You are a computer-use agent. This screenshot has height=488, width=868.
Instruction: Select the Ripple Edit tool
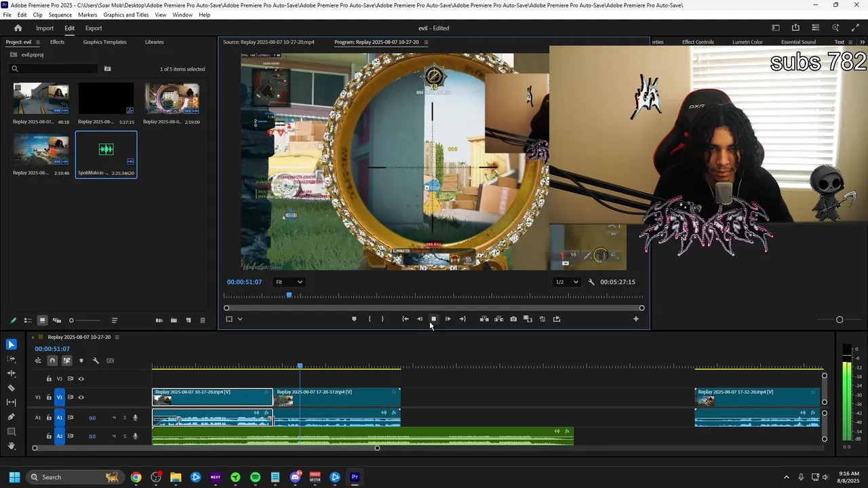pos(12,373)
